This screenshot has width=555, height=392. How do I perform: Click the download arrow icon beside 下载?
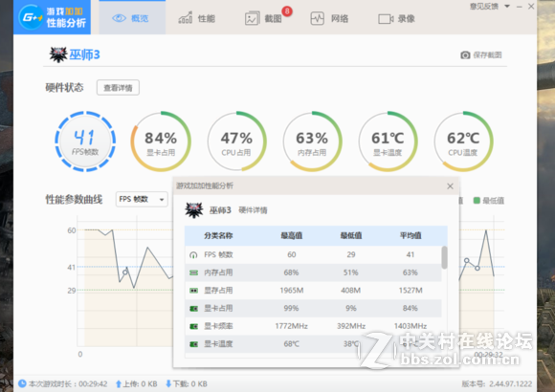point(168,383)
